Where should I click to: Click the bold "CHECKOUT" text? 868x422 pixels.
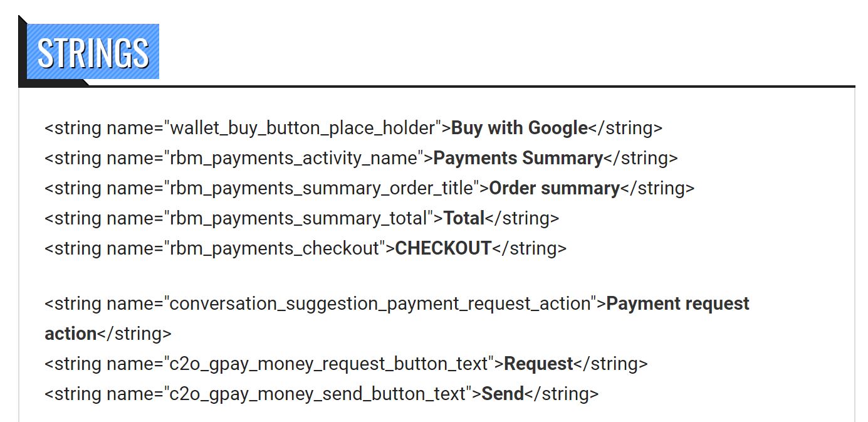[443, 248]
